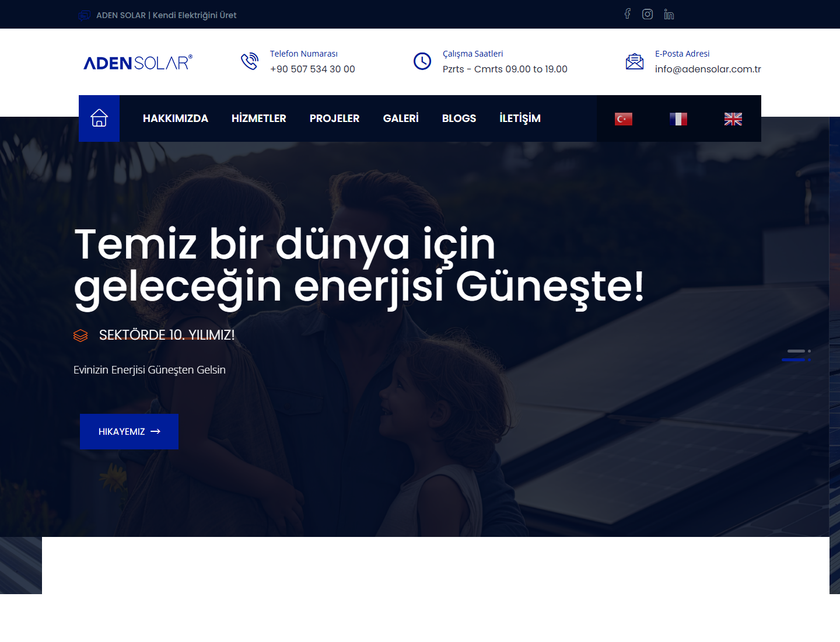Image resolution: width=840 pixels, height=642 pixels.
Task: Click the orange layers icon
Action: 80,335
